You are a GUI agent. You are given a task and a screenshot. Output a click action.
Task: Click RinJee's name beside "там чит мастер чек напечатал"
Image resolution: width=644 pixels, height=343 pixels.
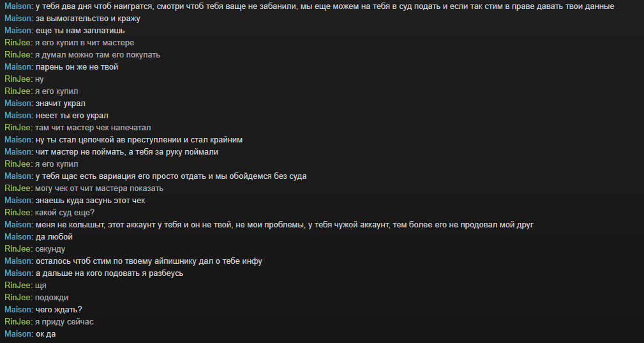click(18, 128)
